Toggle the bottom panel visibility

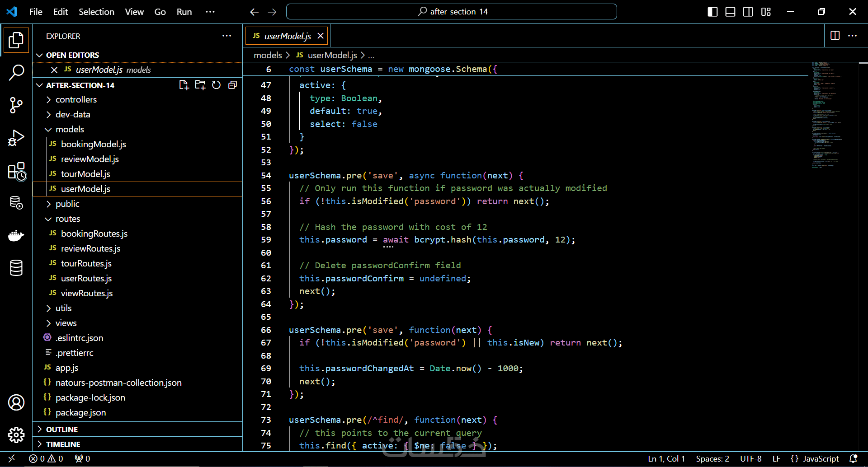pos(730,12)
